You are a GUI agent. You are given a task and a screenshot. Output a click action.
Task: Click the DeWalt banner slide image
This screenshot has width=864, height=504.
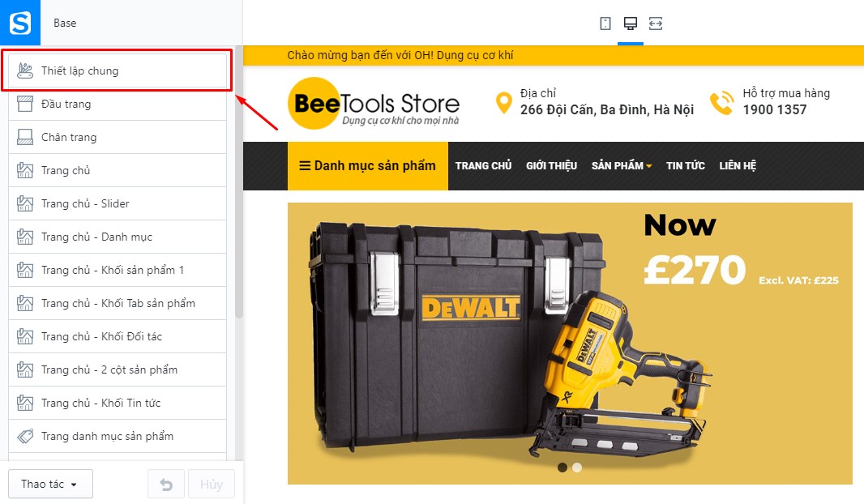click(x=570, y=344)
